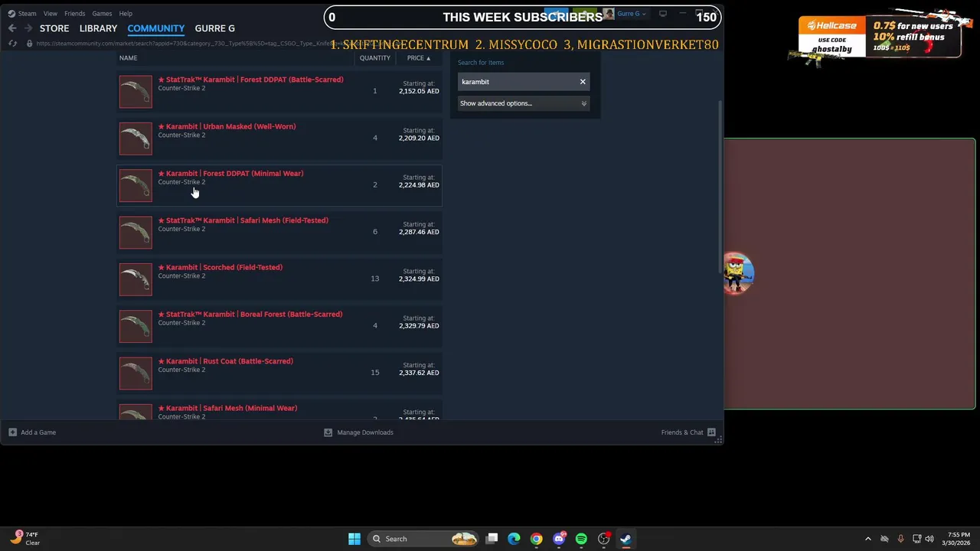Click the quantity 13 for Karambit Scorched
The height and width of the screenshot is (551, 980).
point(375,279)
